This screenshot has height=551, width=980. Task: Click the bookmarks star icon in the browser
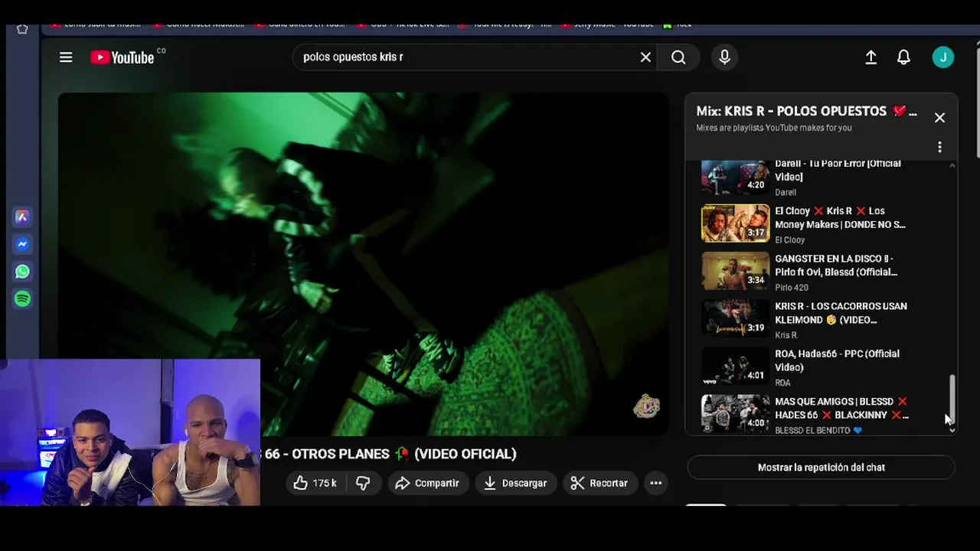22,29
